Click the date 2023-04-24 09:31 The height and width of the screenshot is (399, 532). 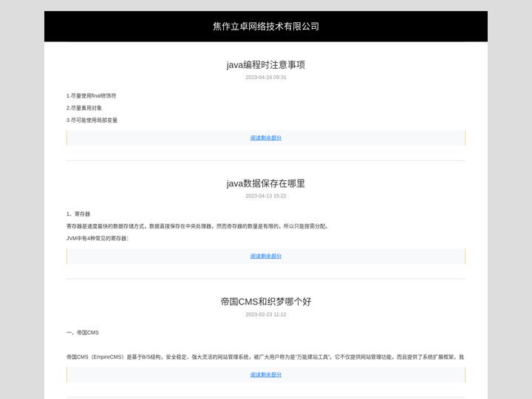pyautogui.click(x=266, y=78)
